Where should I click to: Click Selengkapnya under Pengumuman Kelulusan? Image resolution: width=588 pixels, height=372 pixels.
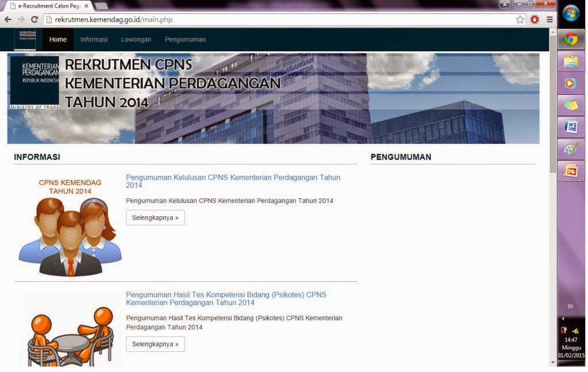coord(155,218)
